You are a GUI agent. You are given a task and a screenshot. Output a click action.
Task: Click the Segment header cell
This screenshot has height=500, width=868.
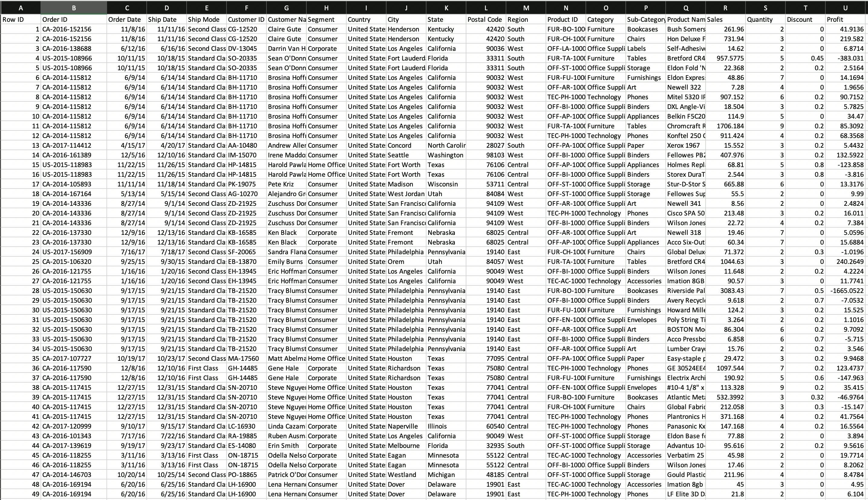[x=326, y=20]
